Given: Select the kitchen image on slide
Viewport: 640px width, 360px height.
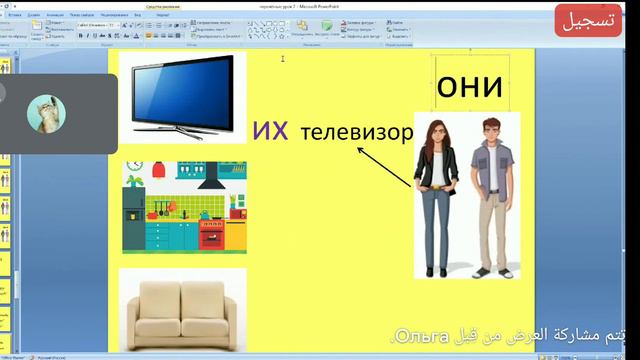Looking at the screenshot, I should pos(184,207).
